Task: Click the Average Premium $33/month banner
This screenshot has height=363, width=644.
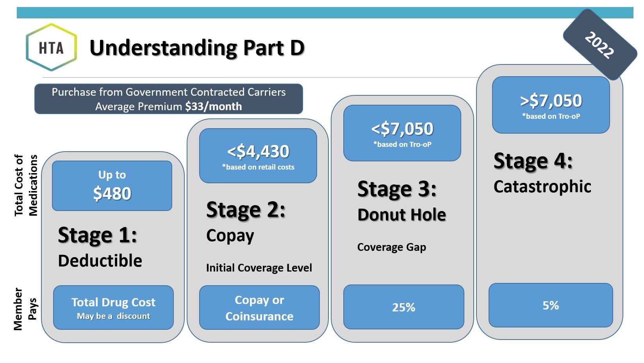Action: pos(168,99)
